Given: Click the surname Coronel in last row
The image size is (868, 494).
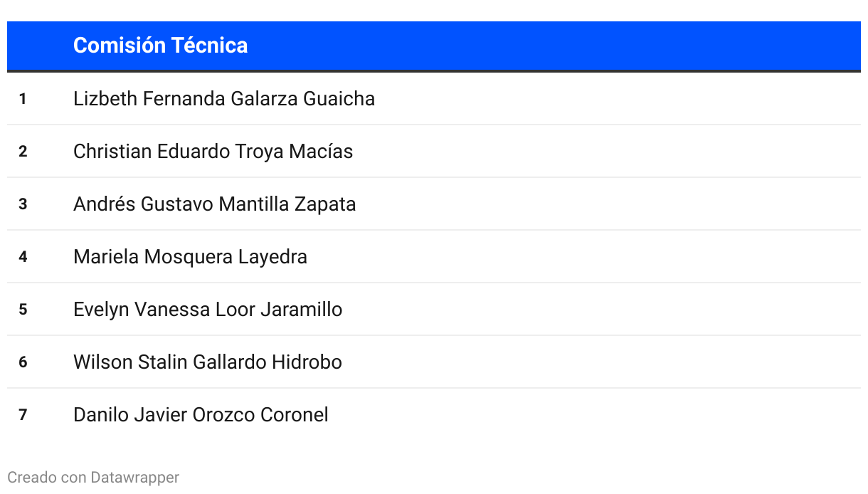Looking at the screenshot, I should (295, 414).
